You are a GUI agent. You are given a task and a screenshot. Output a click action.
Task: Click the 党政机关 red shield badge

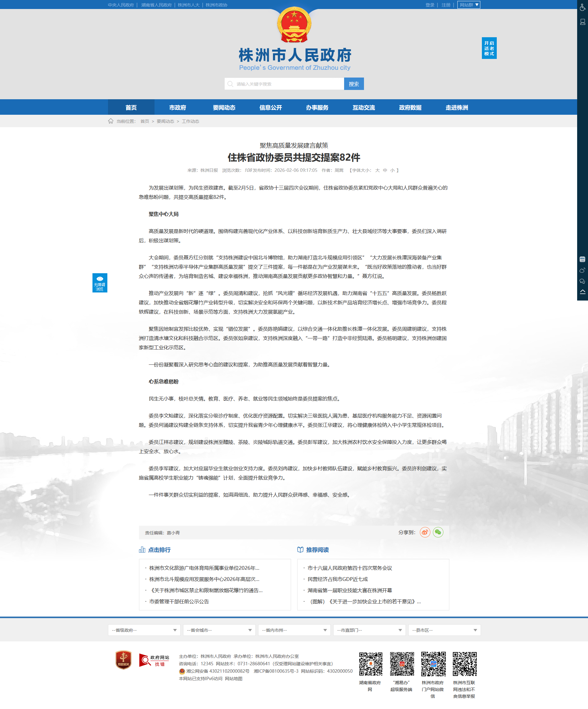[123, 660]
